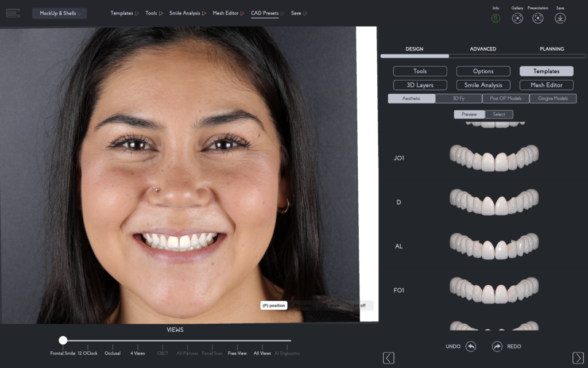Turn transform handles off with (o) off
Viewport: 588px width, 368px height.
pyautogui.click(x=361, y=305)
